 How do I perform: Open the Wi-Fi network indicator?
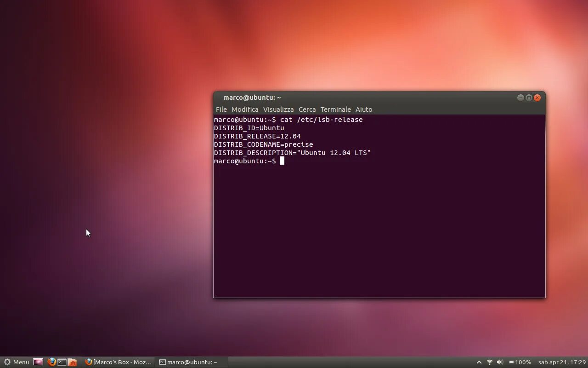tap(489, 362)
